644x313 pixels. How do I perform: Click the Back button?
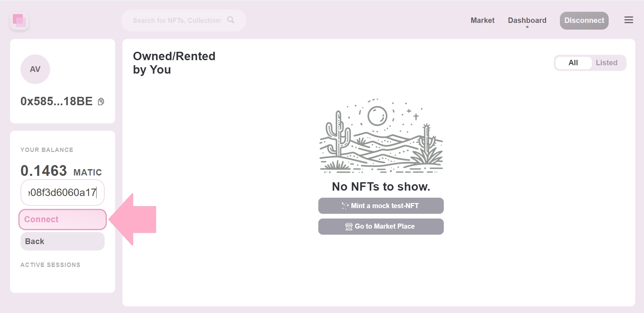coord(63,241)
